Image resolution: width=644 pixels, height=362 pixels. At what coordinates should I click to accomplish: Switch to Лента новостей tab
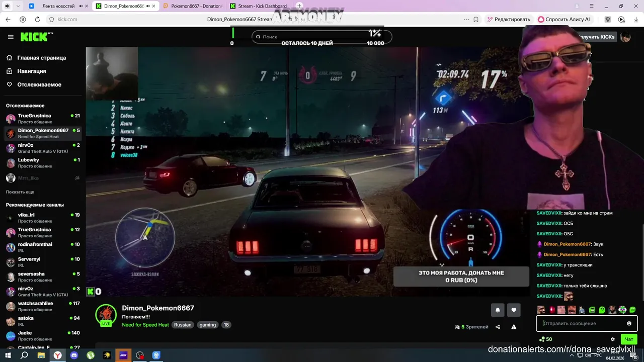click(x=59, y=6)
